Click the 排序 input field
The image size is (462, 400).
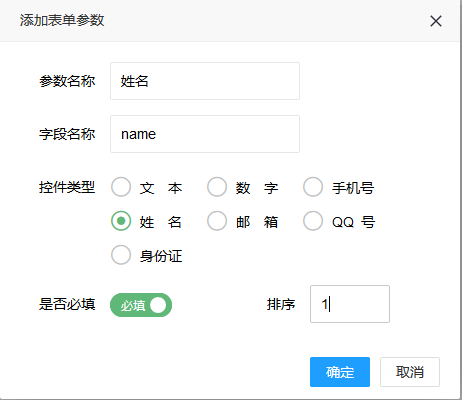(x=350, y=304)
